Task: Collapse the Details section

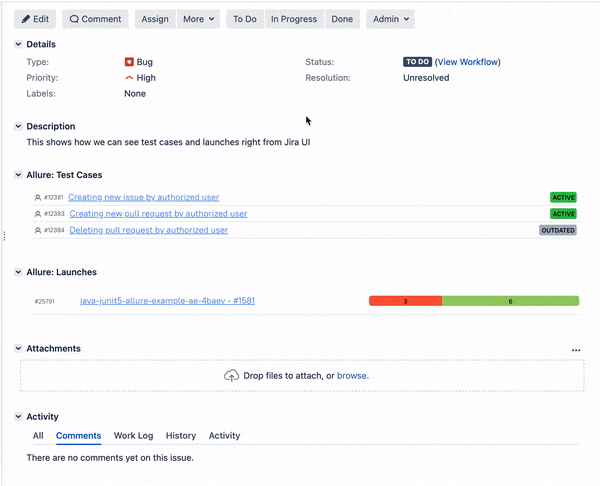Action: (18, 45)
